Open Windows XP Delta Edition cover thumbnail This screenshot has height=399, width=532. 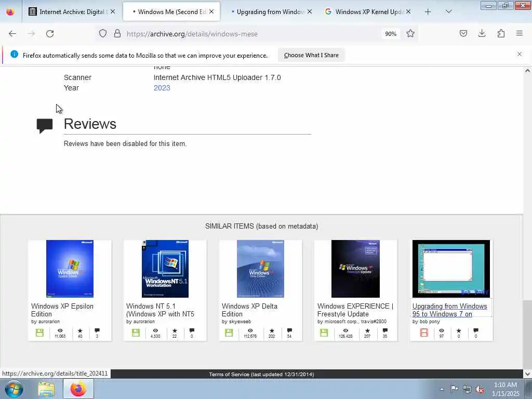[x=261, y=269]
